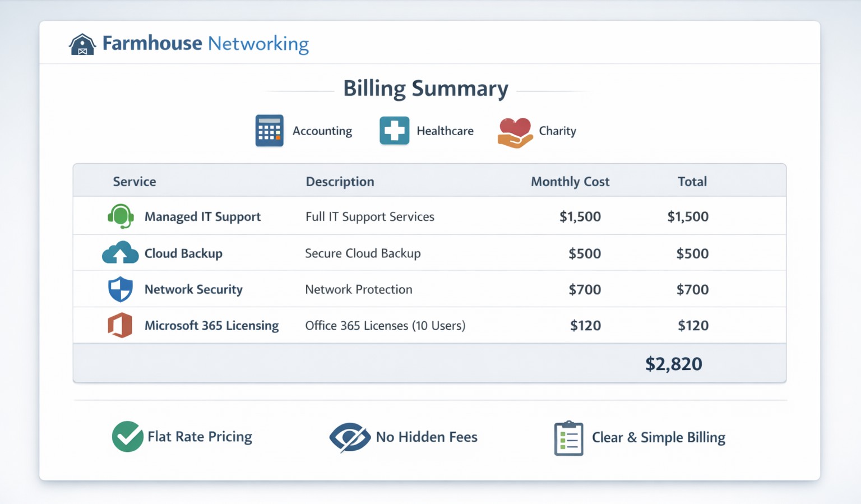Select the Healthcare cross icon
The width and height of the screenshot is (861, 504).
(394, 131)
